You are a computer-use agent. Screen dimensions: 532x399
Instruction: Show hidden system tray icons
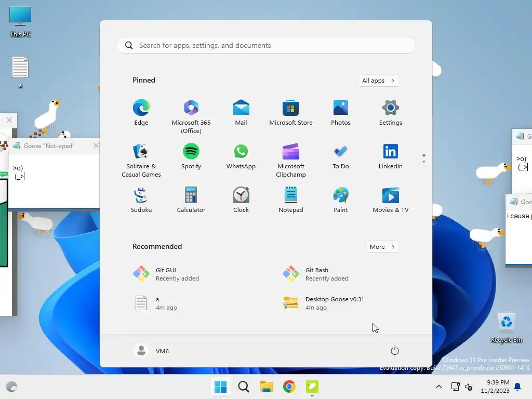(x=438, y=387)
